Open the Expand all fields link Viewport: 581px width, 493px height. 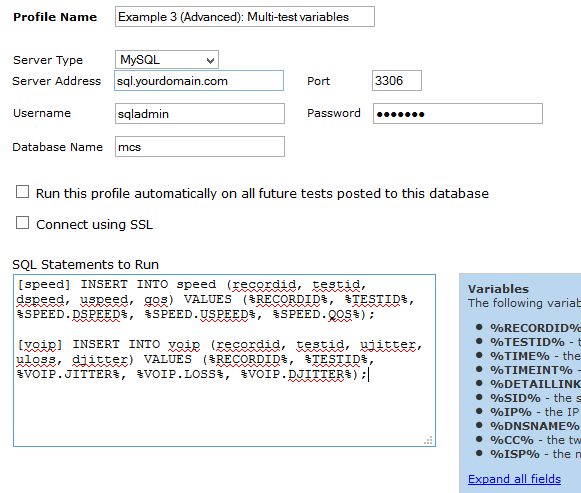pyautogui.click(x=514, y=479)
